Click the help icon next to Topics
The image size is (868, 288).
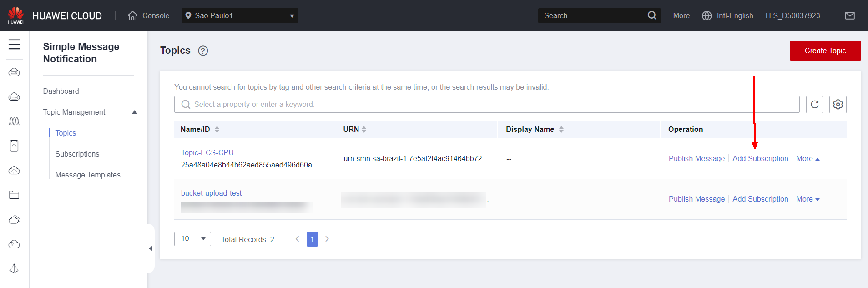[203, 51]
